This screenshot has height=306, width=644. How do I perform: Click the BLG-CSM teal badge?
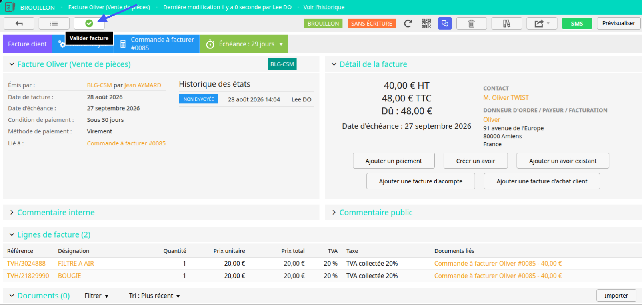point(282,64)
